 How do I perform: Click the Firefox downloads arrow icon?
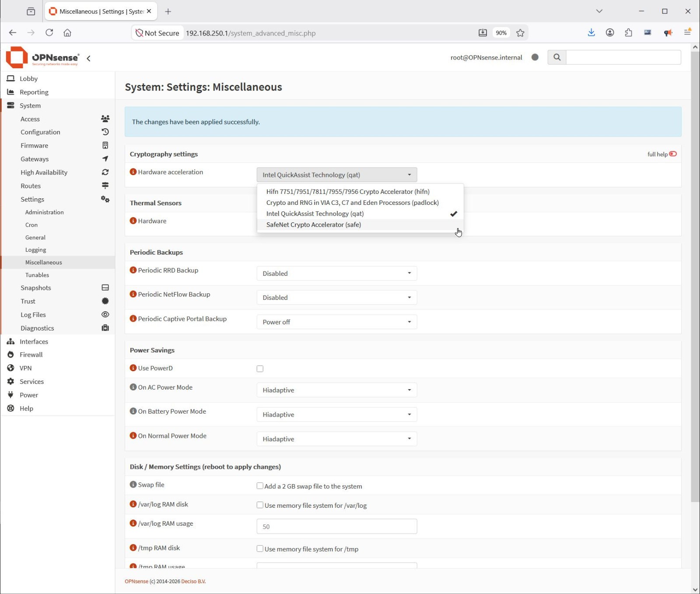591,33
